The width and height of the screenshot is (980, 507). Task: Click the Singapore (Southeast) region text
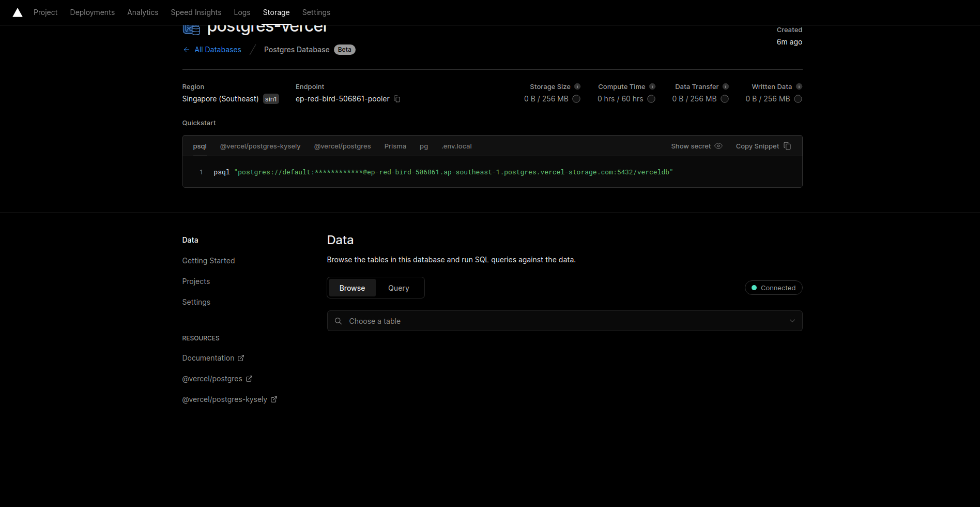pyautogui.click(x=220, y=99)
